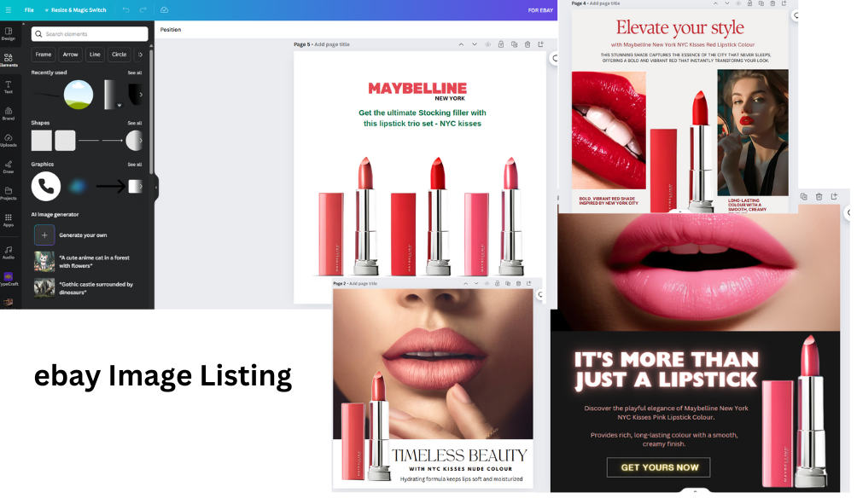Open the Design side panel
This screenshot has width=857, height=504.
click(9, 34)
